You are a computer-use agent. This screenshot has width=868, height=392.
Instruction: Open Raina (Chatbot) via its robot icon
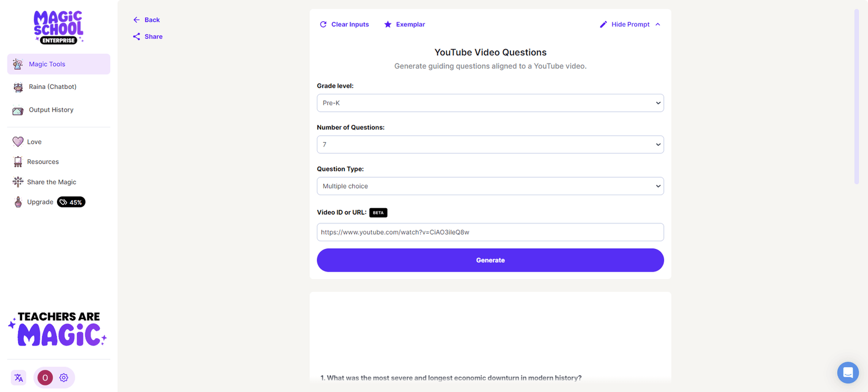point(17,87)
